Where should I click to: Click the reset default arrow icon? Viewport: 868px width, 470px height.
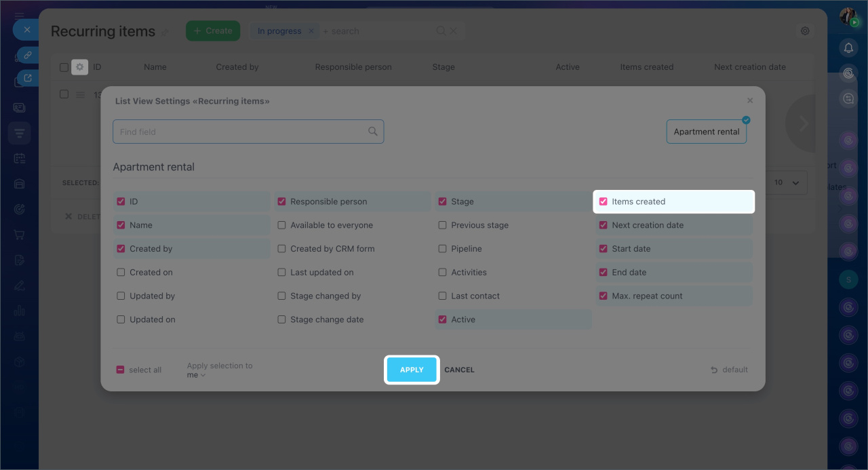tap(714, 370)
